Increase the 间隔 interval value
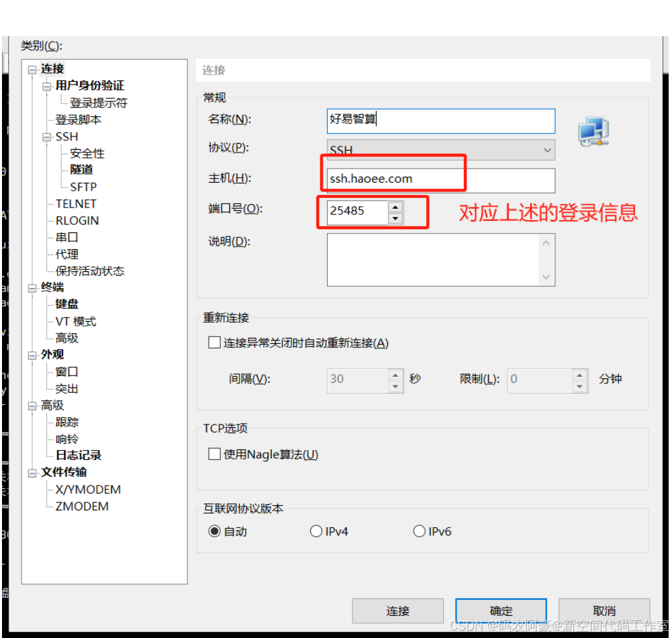 click(395, 375)
